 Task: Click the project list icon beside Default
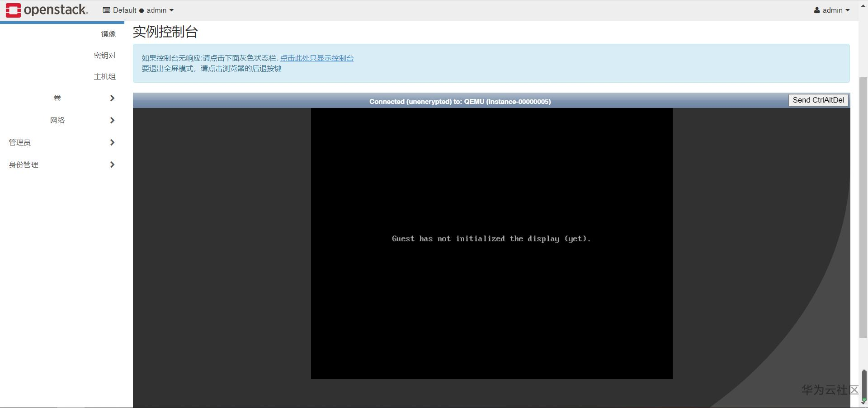106,10
